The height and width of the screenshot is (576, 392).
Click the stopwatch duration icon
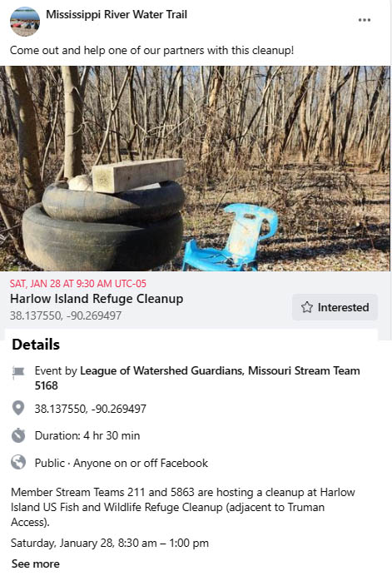click(18, 435)
